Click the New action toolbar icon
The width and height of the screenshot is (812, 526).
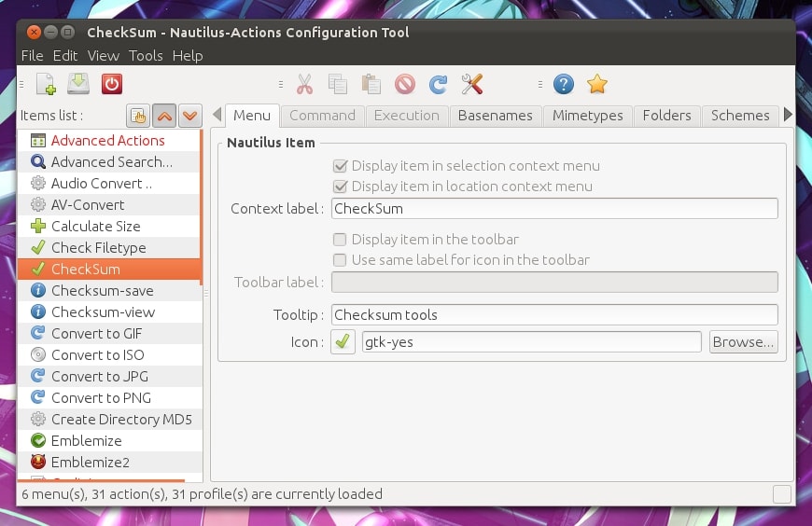[46, 84]
